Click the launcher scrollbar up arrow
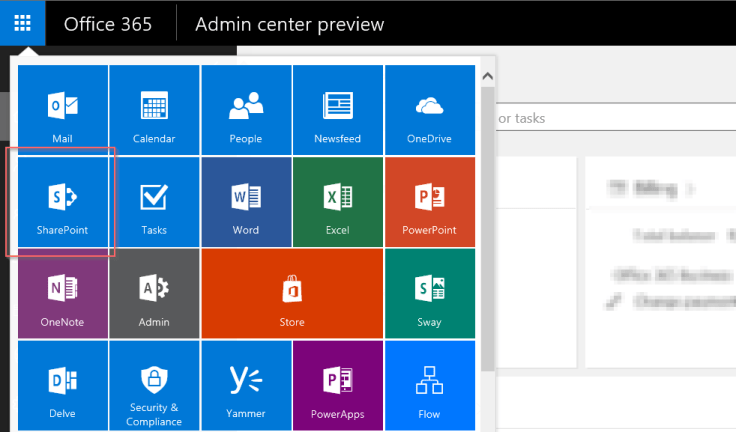736x432 pixels. click(487, 76)
